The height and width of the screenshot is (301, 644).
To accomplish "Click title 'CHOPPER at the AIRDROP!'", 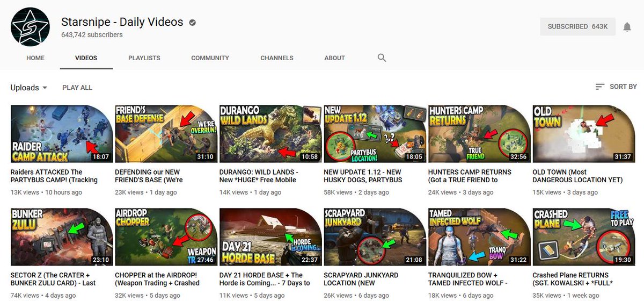I will tap(157, 279).
